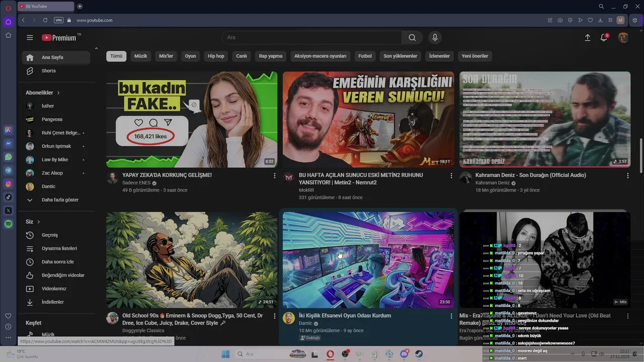Open Windows Start menu
This screenshot has width=644, height=362.
pyautogui.click(x=225, y=354)
